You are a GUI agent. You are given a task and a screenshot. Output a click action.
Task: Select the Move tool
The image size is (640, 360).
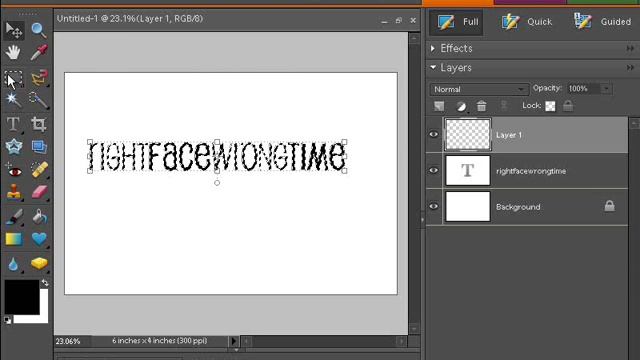13,30
